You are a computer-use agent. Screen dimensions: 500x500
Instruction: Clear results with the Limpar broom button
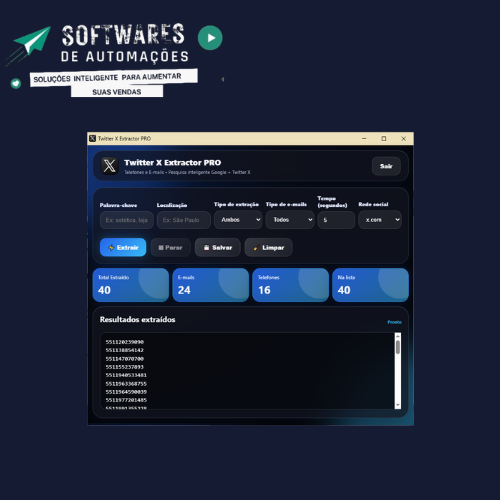click(x=268, y=247)
